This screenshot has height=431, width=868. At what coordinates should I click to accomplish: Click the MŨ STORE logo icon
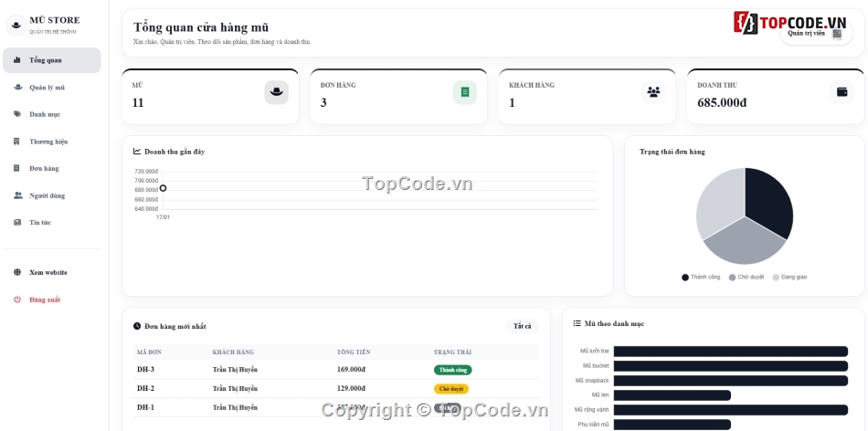pos(16,25)
